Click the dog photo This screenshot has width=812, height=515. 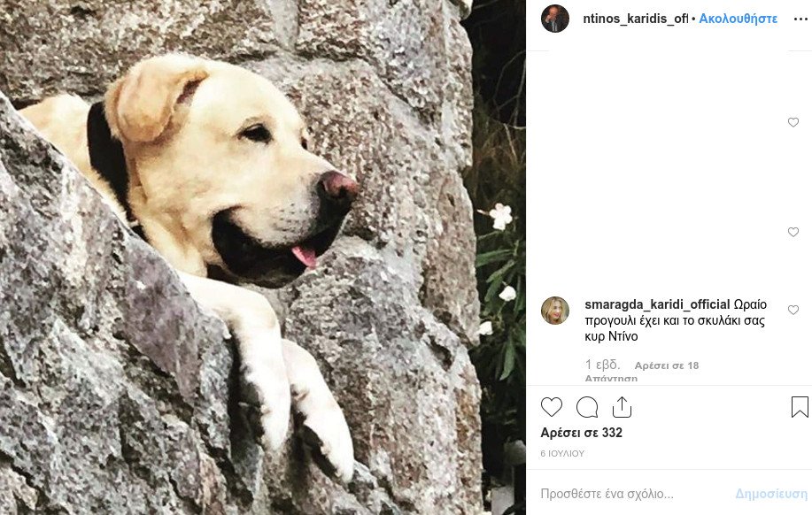point(263,257)
